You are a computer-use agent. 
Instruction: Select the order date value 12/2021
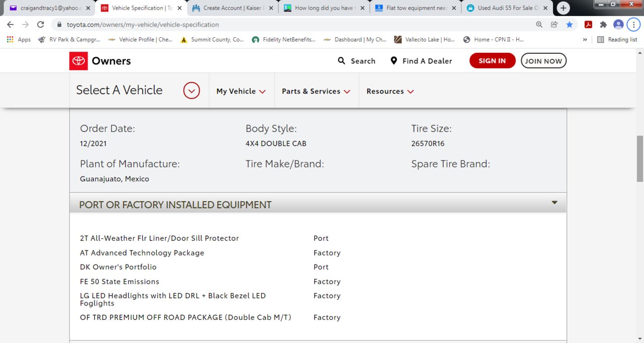(x=93, y=143)
